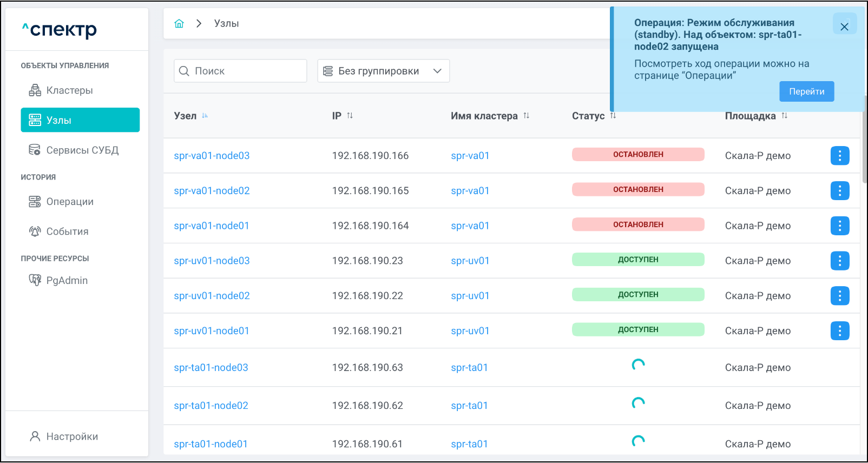Sort nodes by IP address
868x463 pixels.
(x=350, y=116)
